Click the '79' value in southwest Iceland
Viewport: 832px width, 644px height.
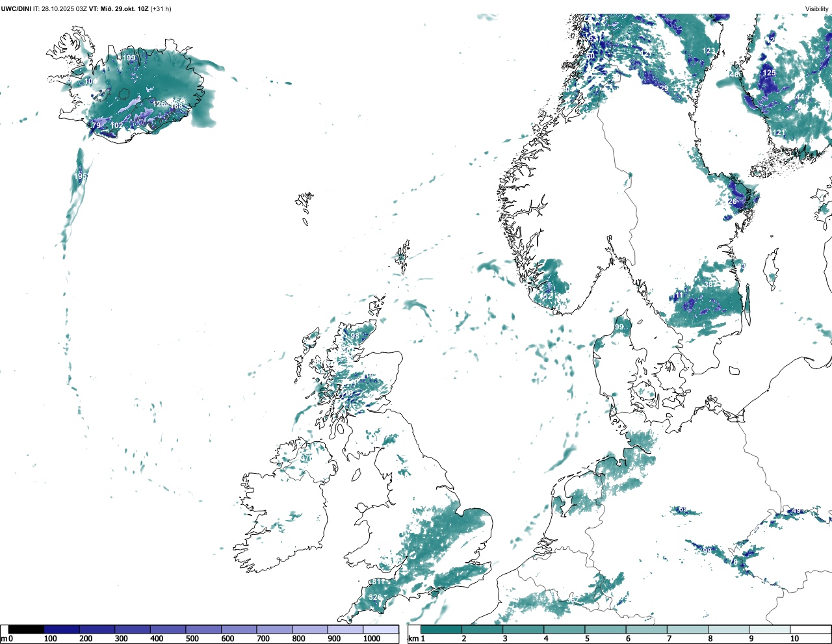(x=96, y=125)
